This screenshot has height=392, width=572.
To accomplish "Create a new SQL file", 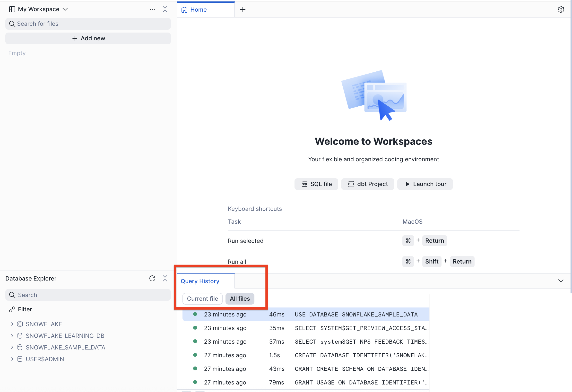I will point(316,184).
